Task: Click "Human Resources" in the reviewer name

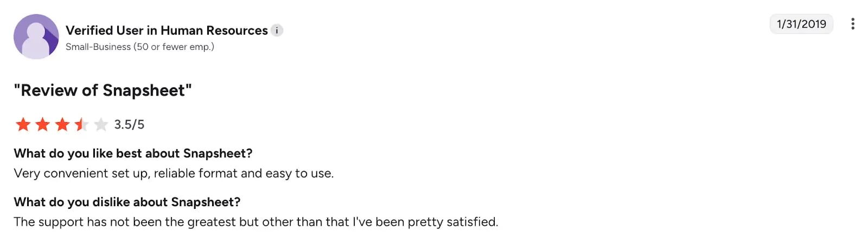Action: tap(214, 30)
